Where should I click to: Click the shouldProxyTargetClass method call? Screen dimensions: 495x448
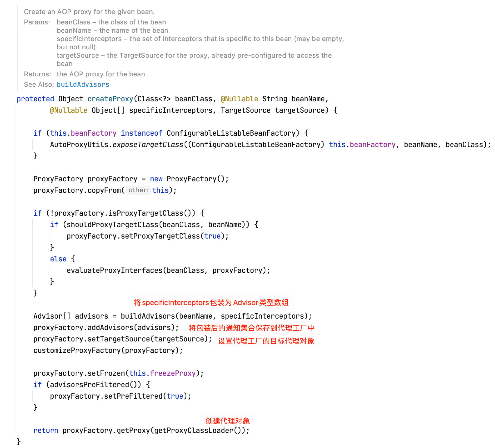point(112,225)
